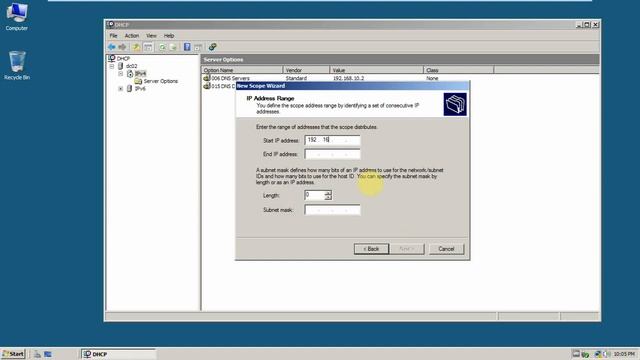The height and width of the screenshot is (360, 640).
Task: Open the Start menu
Action: 13,354
